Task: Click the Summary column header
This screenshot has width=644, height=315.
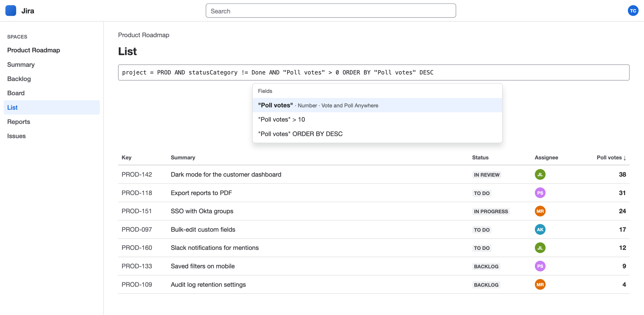Action: 183,157
